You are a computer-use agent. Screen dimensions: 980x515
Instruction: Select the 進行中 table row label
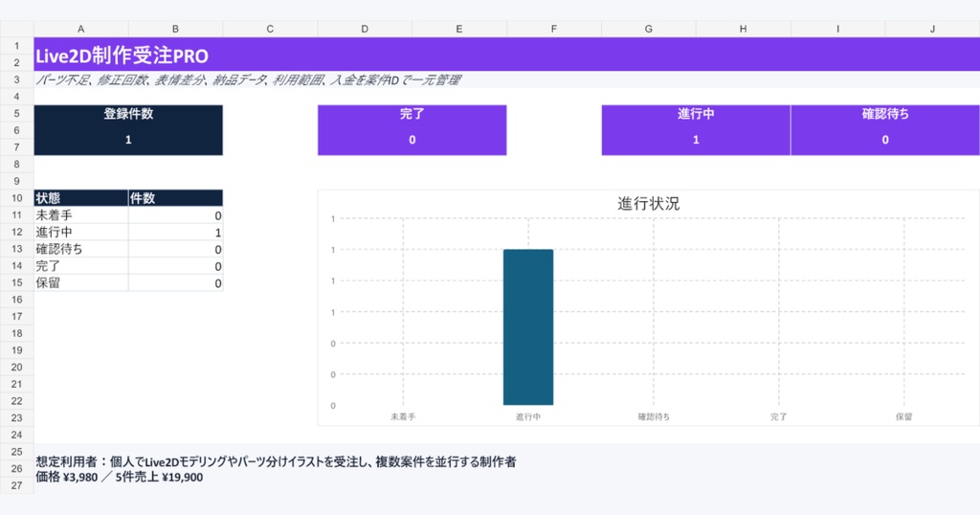[x=80, y=232]
